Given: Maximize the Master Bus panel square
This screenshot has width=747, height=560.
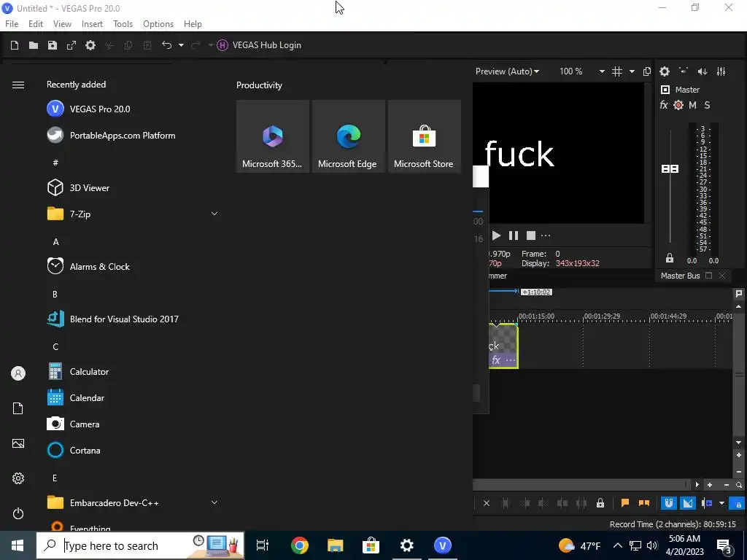Looking at the screenshot, I should (708, 276).
